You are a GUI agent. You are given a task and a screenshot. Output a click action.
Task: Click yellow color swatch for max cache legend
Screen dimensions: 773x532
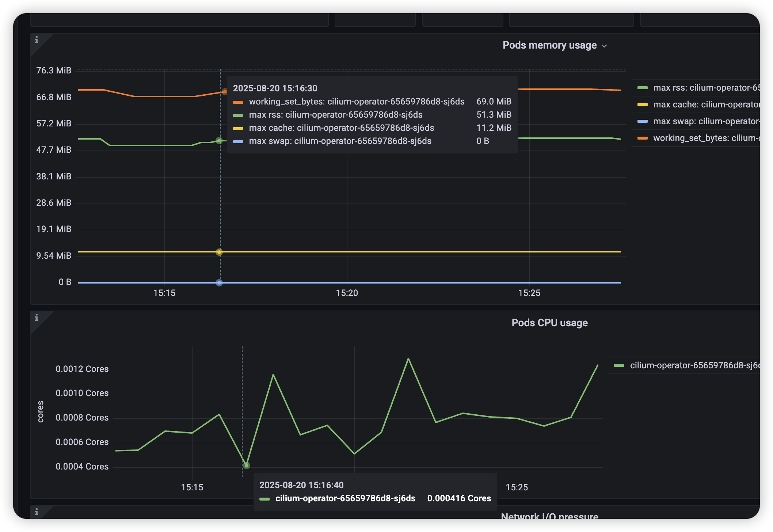point(642,104)
